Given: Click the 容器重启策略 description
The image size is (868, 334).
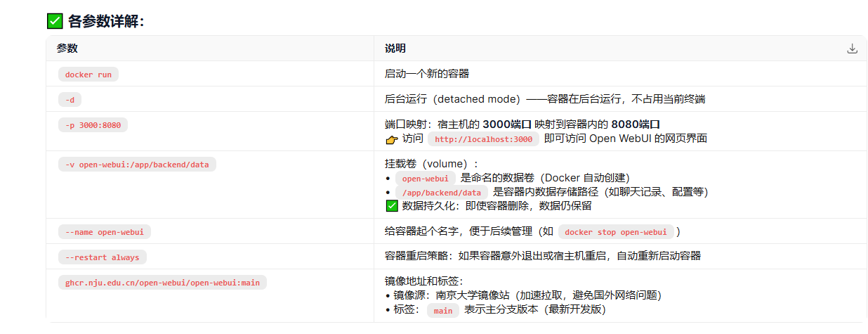Looking at the screenshot, I should click(x=543, y=257).
